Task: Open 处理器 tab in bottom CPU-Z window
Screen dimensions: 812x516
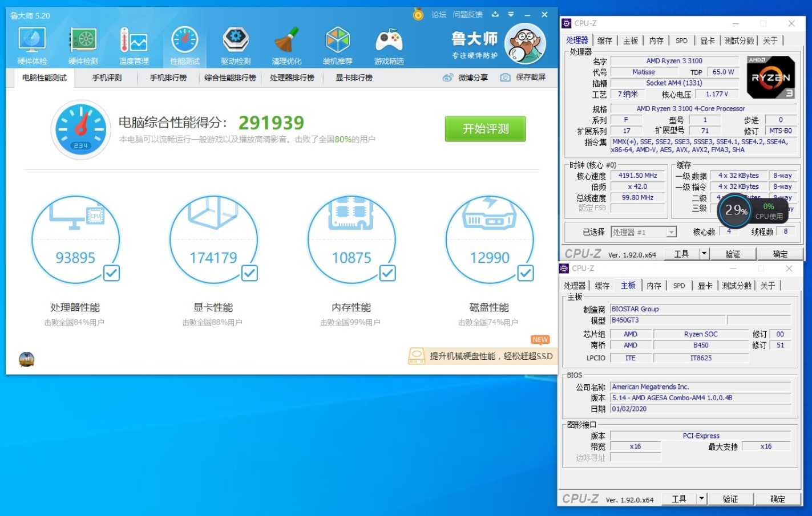Action: [575, 286]
